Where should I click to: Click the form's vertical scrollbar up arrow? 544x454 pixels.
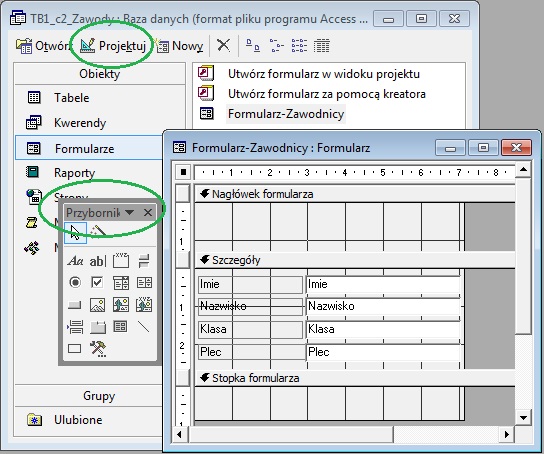pyautogui.click(x=523, y=170)
